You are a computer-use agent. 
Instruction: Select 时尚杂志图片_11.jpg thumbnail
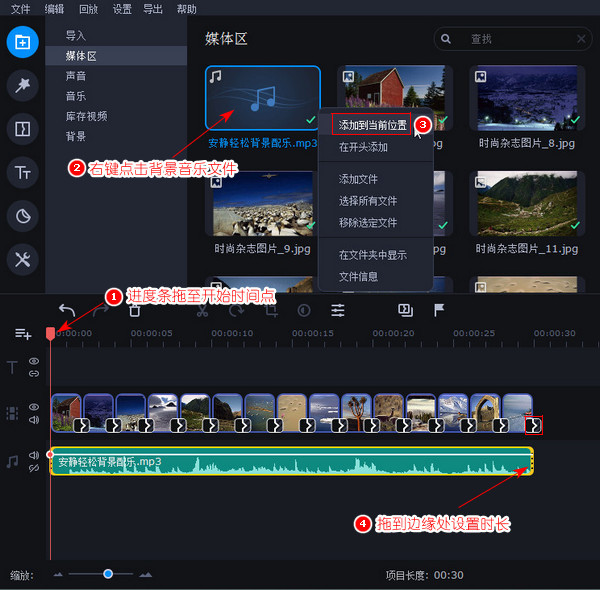[x=527, y=204]
